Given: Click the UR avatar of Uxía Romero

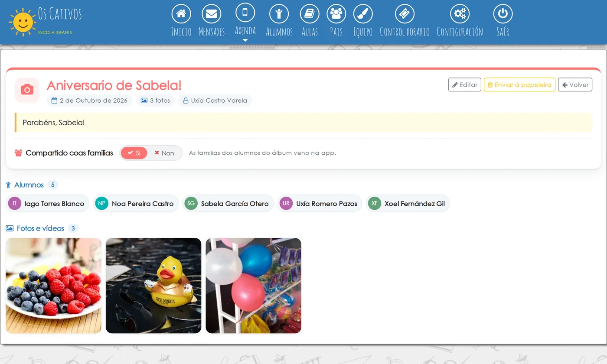Looking at the screenshot, I should [286, 203].
